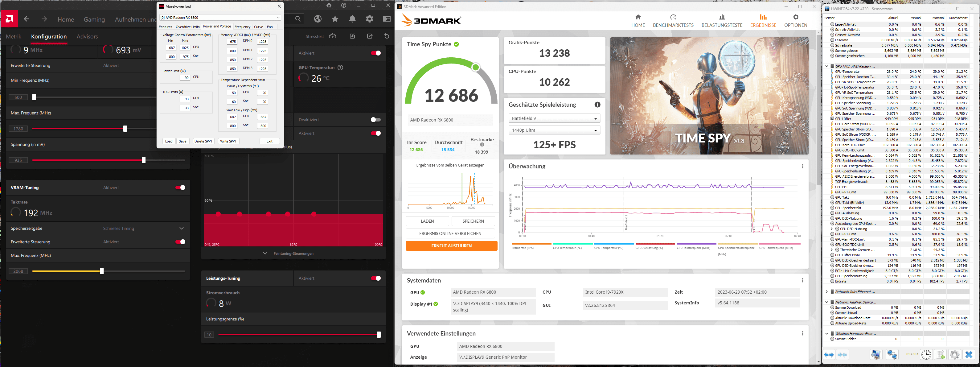Open HWiNFO network computers icon
Viewport: 980px width, 367px height.
(892, 355)
